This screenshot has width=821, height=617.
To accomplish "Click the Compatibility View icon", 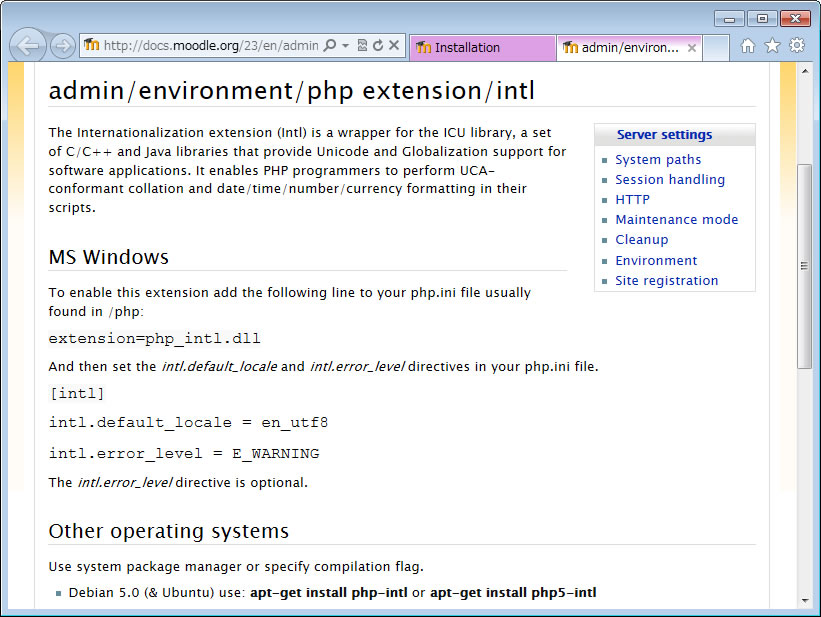I will click(362, 46).
